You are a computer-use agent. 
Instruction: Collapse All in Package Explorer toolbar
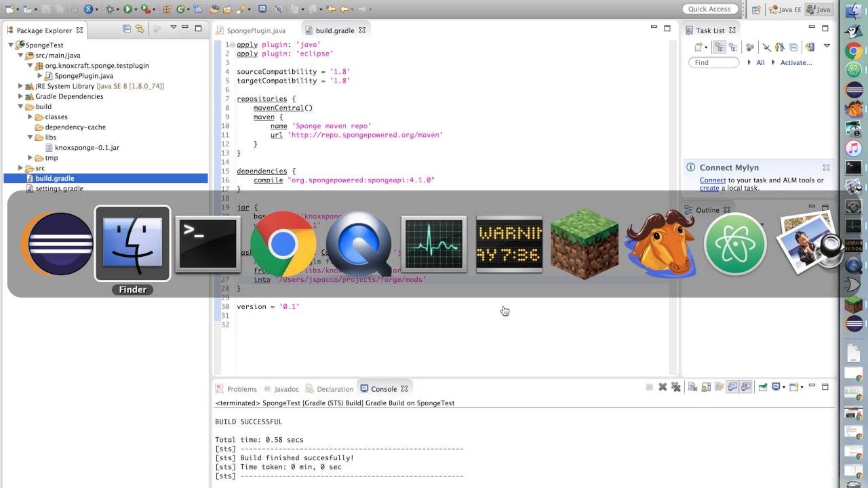tap(127, 28)
